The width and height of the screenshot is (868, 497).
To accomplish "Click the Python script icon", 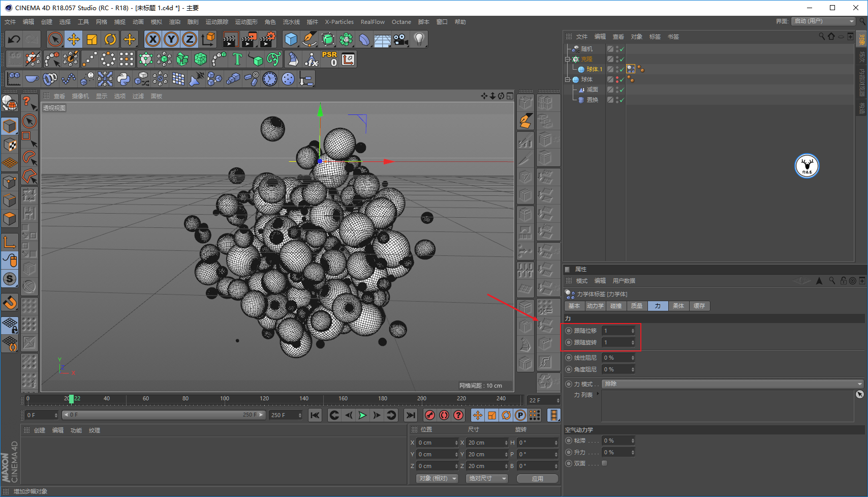I will coord(123,79).
